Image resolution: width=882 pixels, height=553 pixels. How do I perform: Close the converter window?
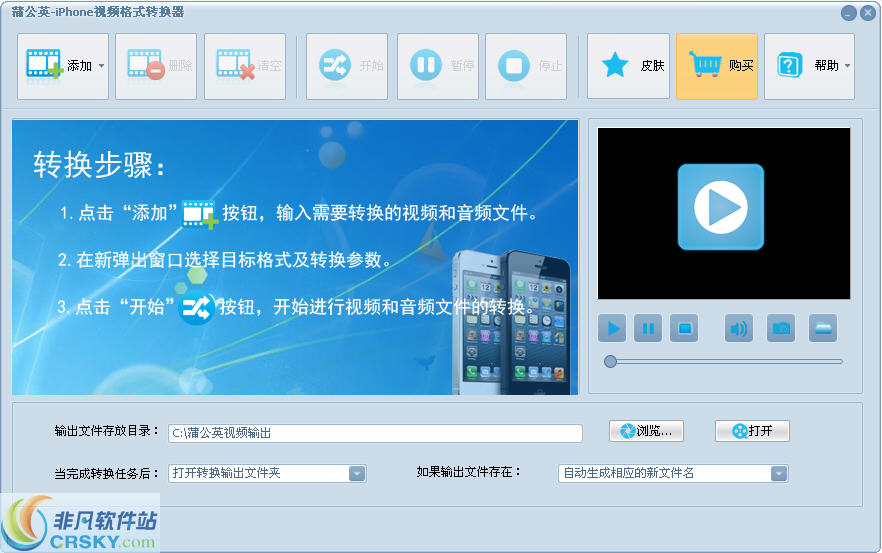(x=868, y=13)
